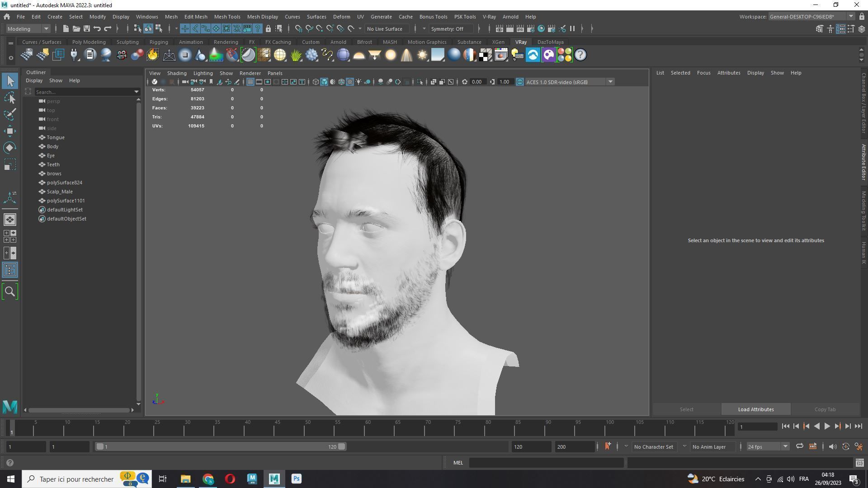This screenshot has width=868, height=488.
Task: Choose the Move tool in toolbox
Action: (10, 131)
